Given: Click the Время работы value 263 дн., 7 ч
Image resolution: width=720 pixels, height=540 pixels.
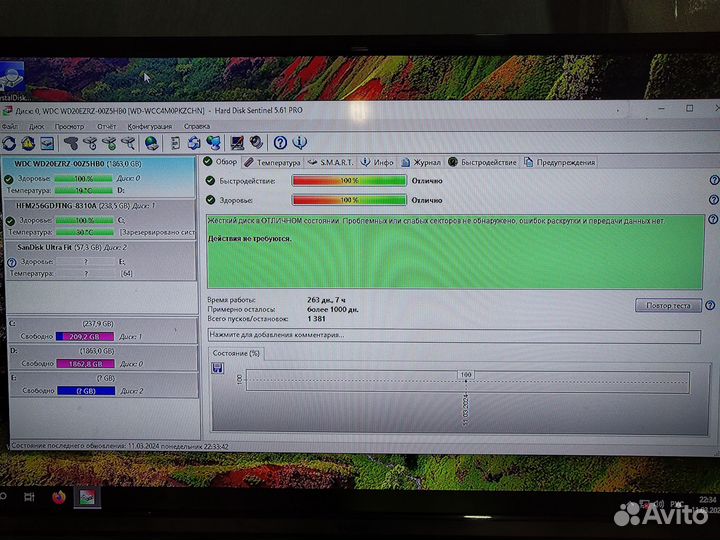Looking at the screenshot, I should (x=326, y=300).
